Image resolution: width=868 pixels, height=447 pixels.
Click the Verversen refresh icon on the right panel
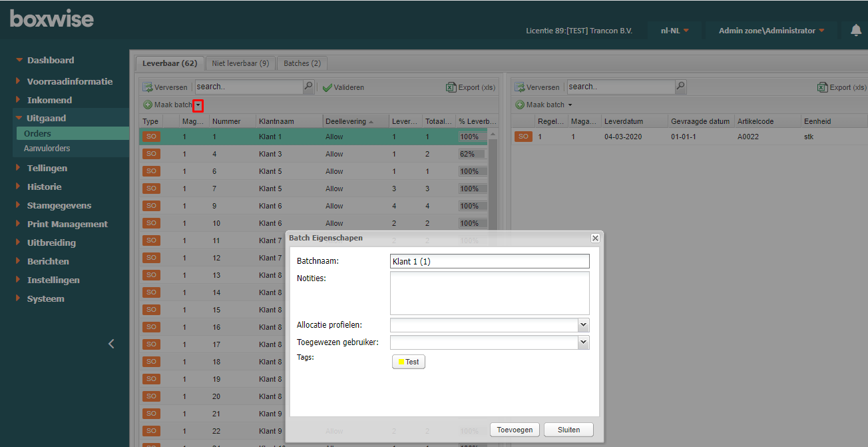(x=519, y=87)
